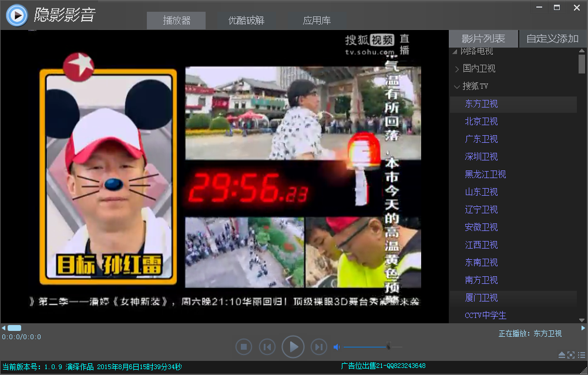Maximize the 隐影影音 window

[x=557, y=8]
